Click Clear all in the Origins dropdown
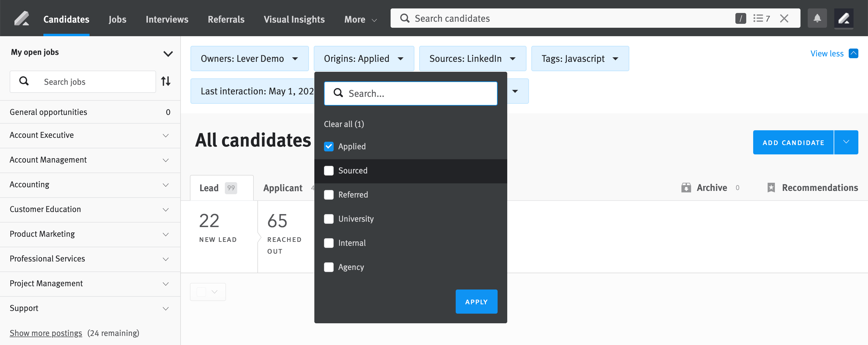 coord(344,124)
